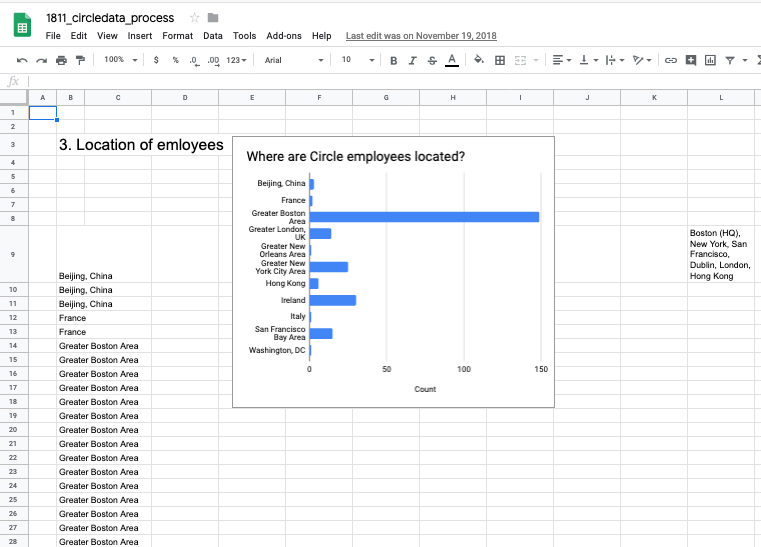
Task: Open the Tools menu
Action: click(244, 36)
